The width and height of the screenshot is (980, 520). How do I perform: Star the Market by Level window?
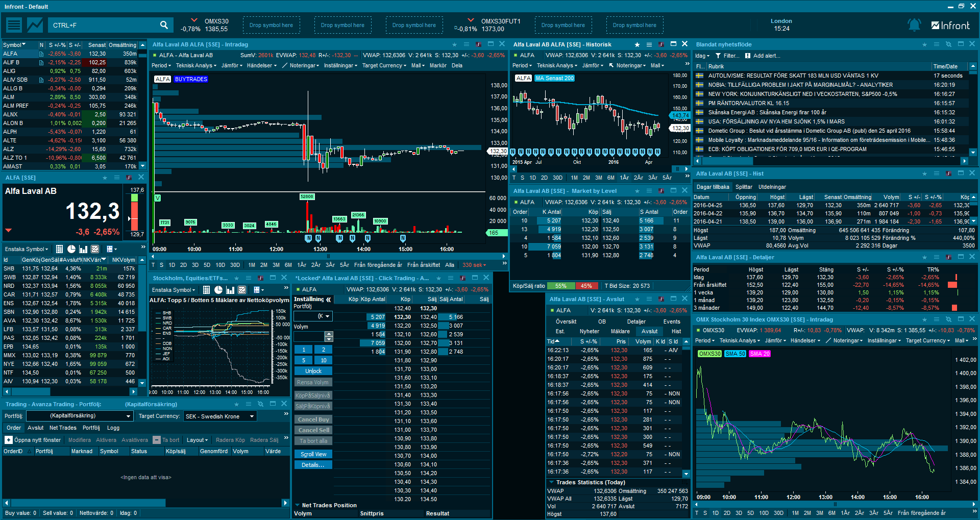637,191
